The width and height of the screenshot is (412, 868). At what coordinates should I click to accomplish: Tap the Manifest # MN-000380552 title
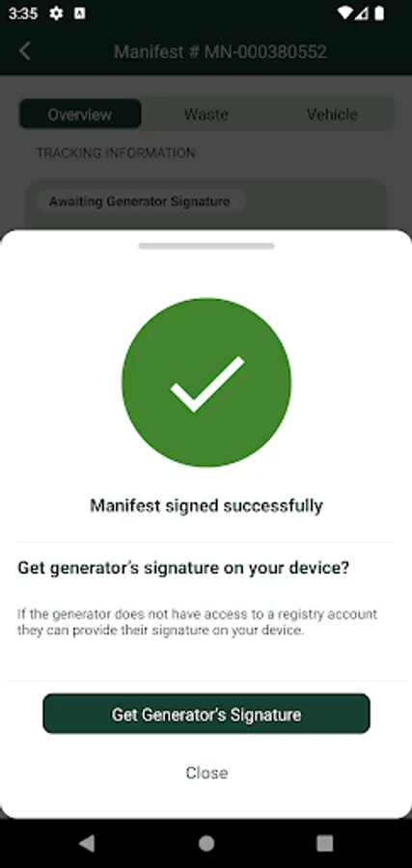220,51
